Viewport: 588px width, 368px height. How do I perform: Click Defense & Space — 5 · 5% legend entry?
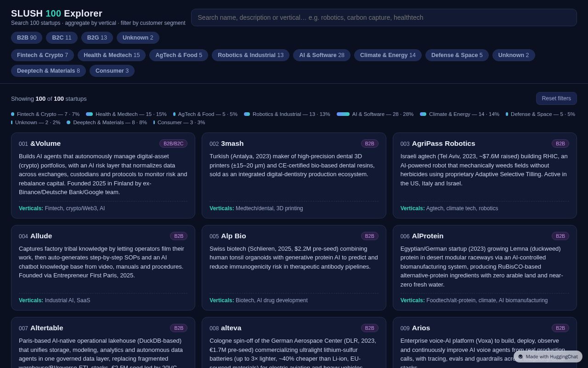pos(540,114)
